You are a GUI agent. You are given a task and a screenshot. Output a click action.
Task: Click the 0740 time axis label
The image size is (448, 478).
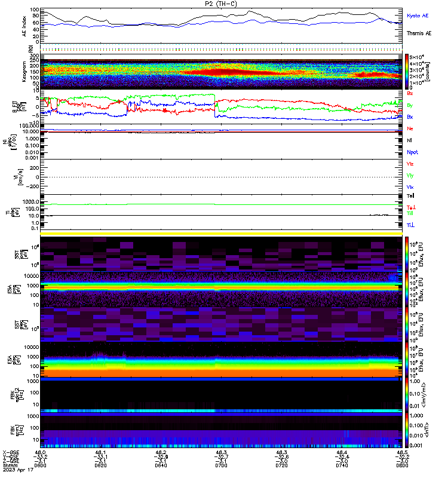[x=342, y=465]
